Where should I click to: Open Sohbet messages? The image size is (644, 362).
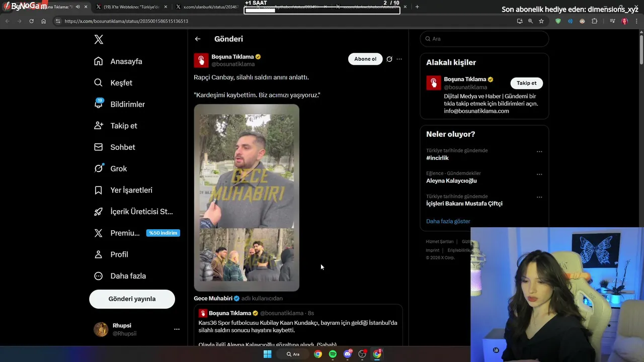coord(114,147)
